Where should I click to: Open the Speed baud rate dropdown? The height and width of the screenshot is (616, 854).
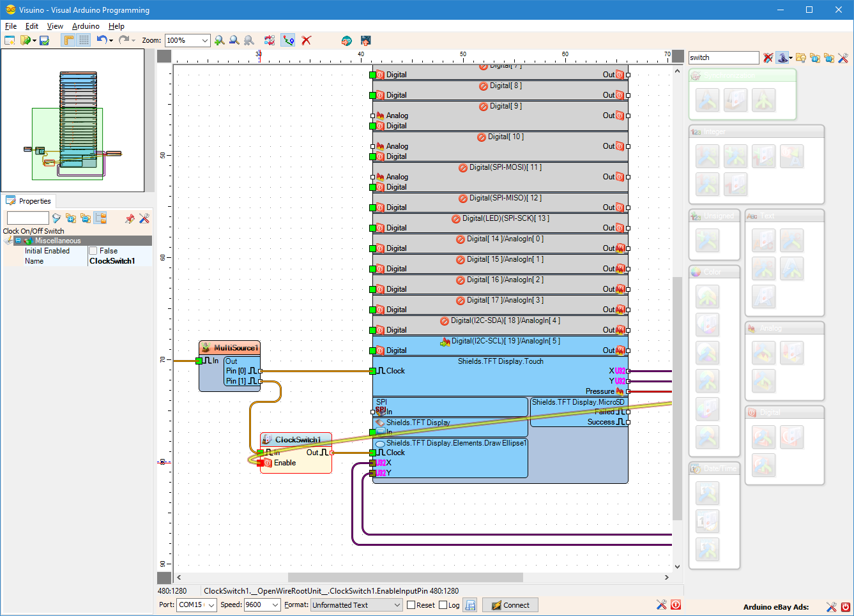click(x=275, y=605)
